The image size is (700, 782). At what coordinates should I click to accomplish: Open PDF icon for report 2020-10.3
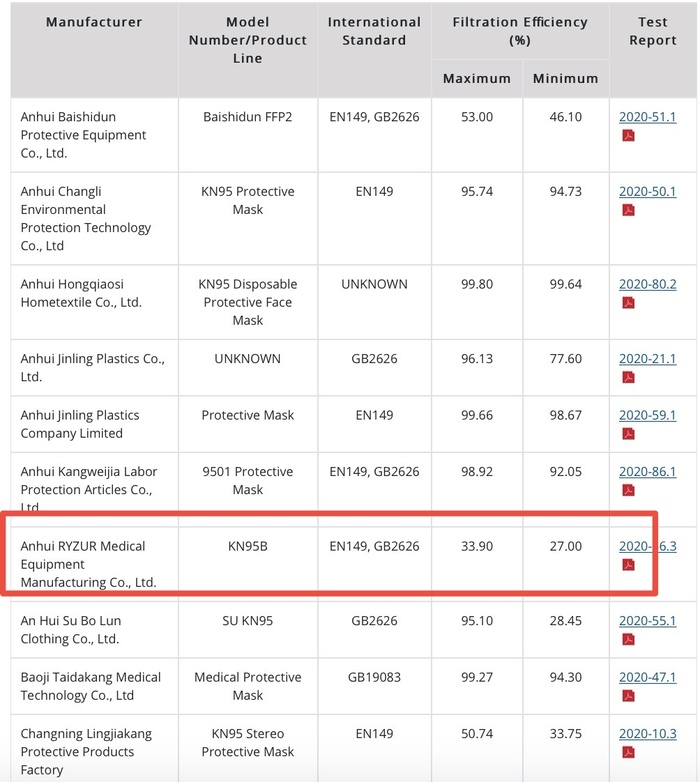point(628,752)
